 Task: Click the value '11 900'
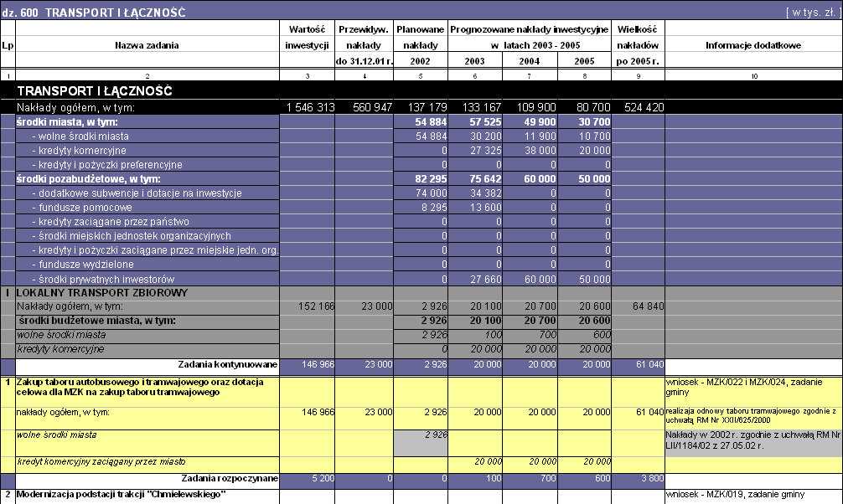540,136
